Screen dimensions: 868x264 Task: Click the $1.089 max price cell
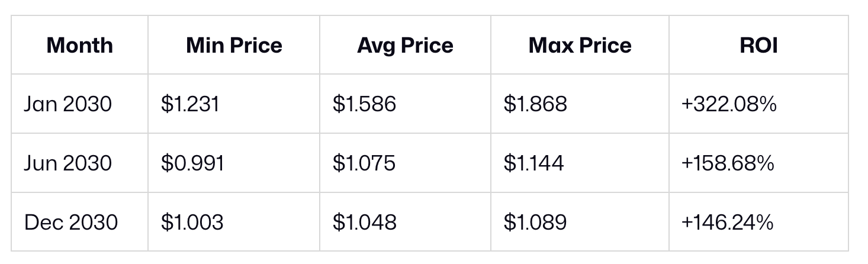tap(535, 222)
